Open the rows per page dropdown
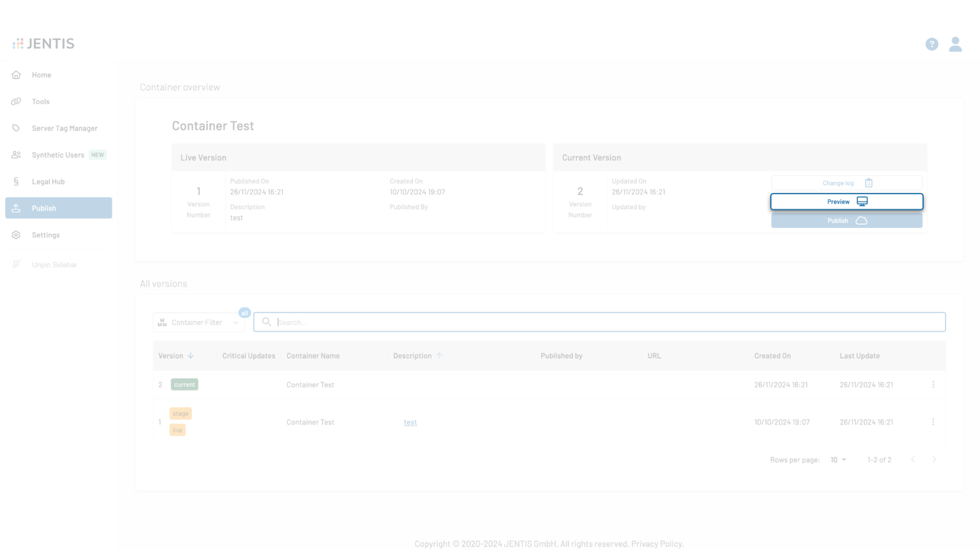The image size is (980, 550). [838, 459]
